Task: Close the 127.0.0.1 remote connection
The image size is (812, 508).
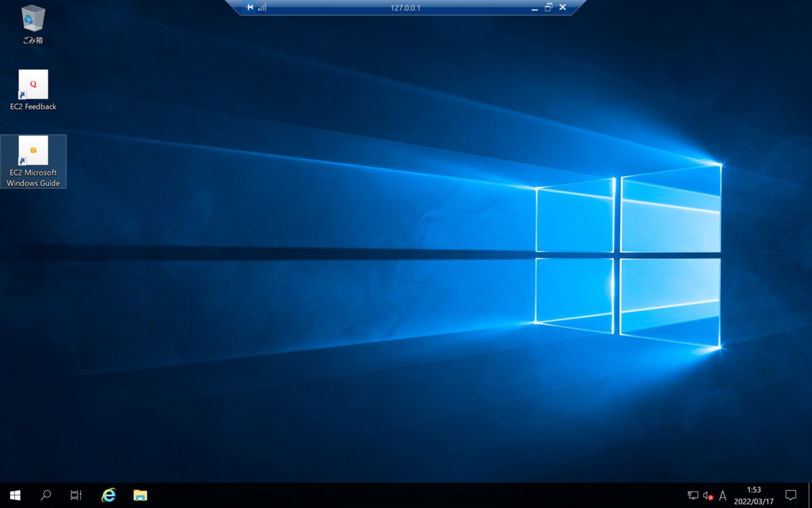Action: (563, 7)
